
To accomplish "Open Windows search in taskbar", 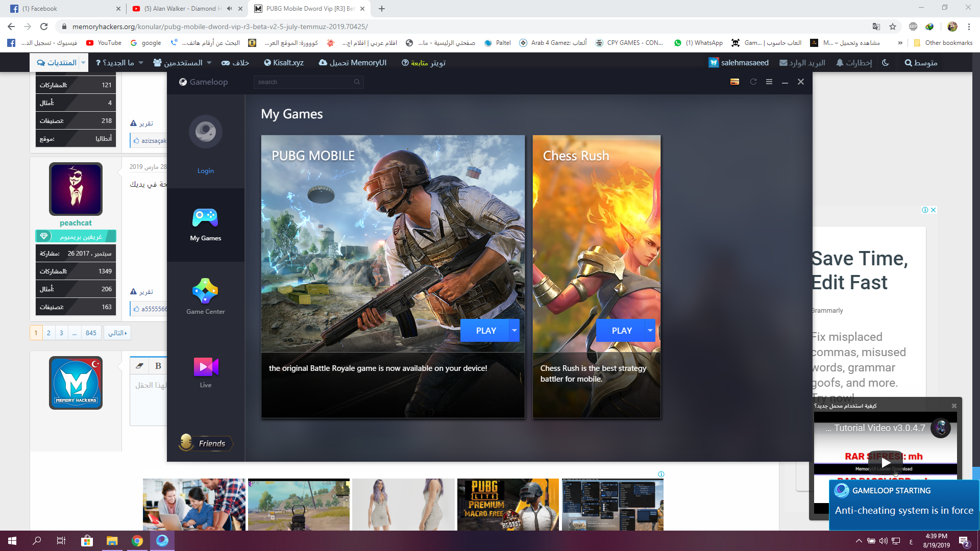I will click(37, 541).
